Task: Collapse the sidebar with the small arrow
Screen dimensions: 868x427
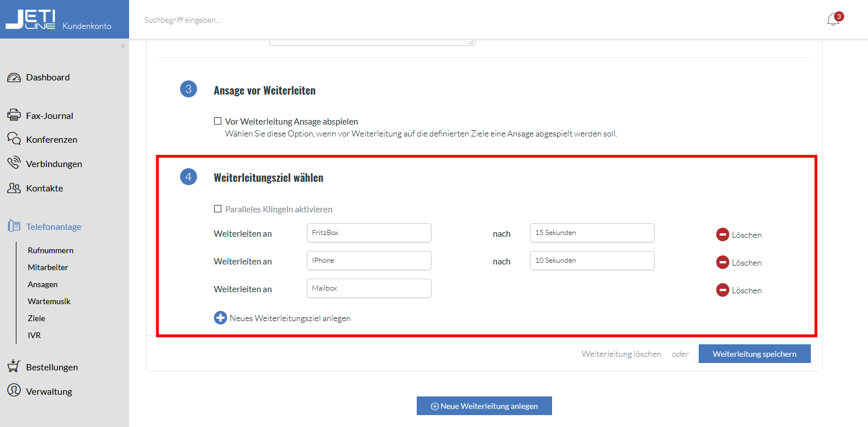Action: [x=122, y=46]
